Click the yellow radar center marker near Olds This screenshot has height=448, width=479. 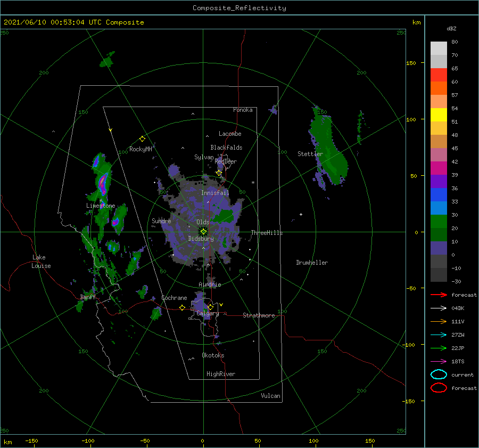(x=203, y=232)
